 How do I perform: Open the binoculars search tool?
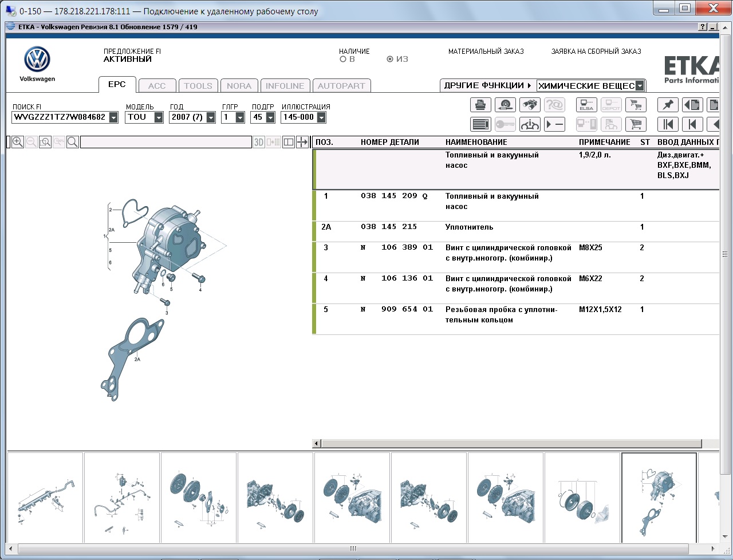pyautogui.click(x=530, y=105)
